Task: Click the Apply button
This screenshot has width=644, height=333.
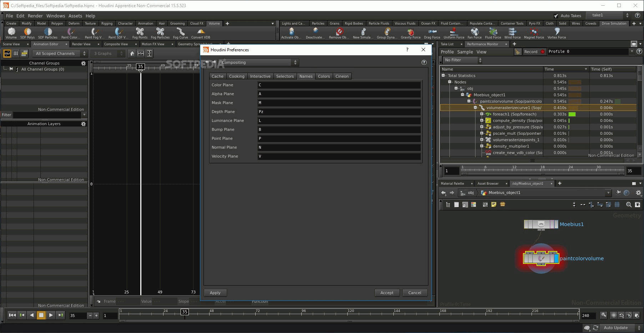Action: [215, 293]
